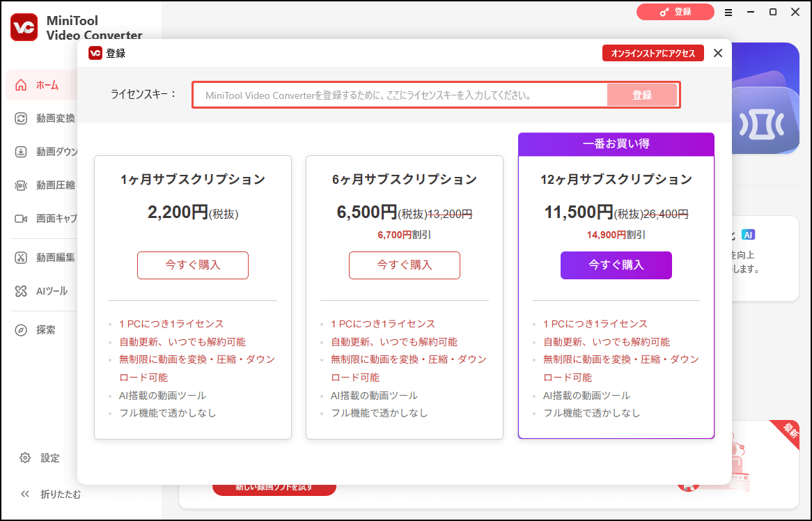Click the AIツール icon
Viewport: 812px width, 521px height.
point(21,291)
